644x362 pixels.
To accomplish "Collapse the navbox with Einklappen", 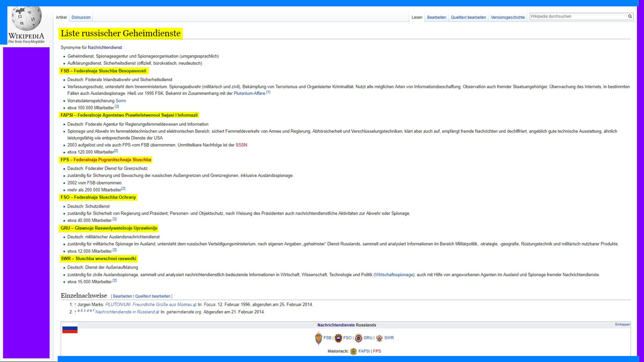I will tap(623, 324).
